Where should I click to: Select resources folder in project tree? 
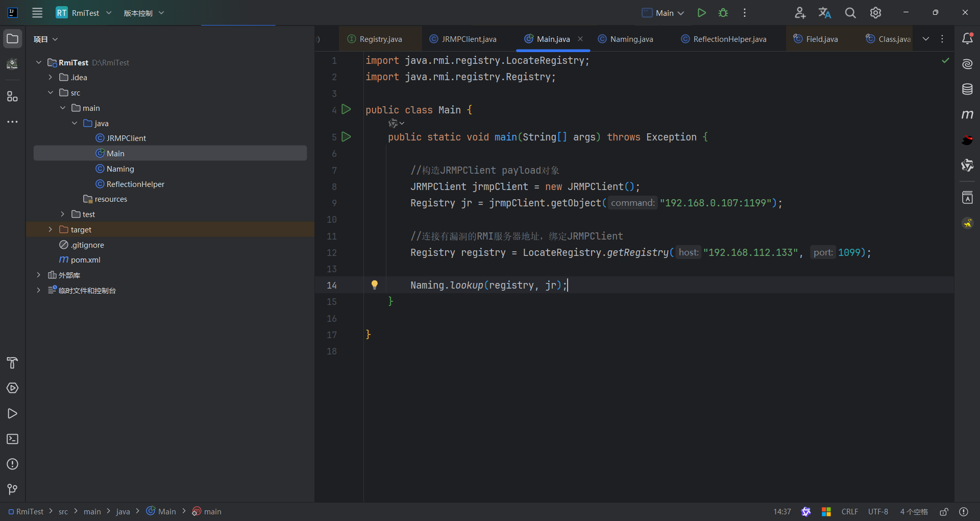[x=105, y=199]
